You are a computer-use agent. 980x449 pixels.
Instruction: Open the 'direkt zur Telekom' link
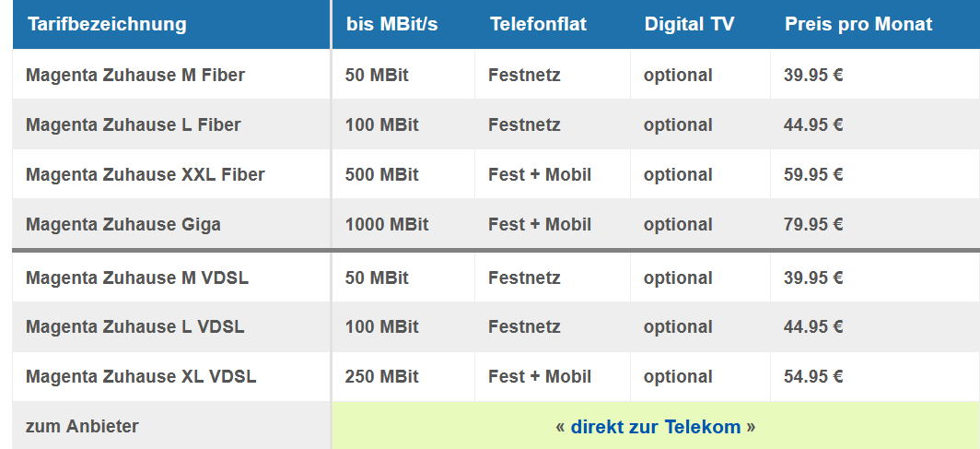tap(655, 427)
